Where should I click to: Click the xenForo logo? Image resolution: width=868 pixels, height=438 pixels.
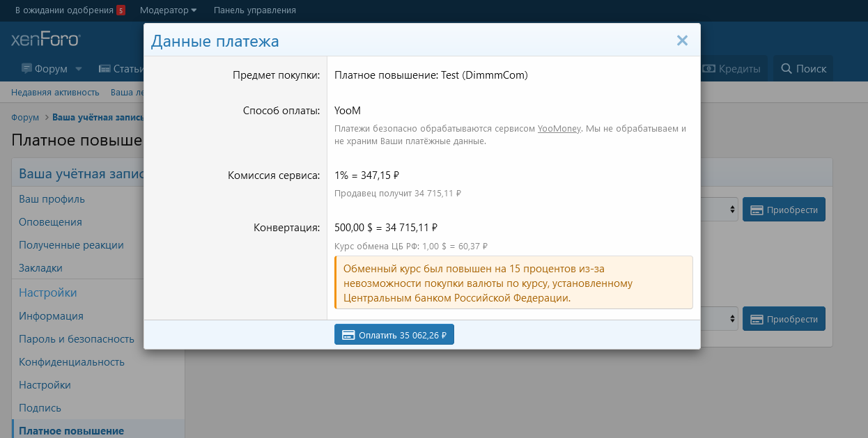tap(46, 39)
